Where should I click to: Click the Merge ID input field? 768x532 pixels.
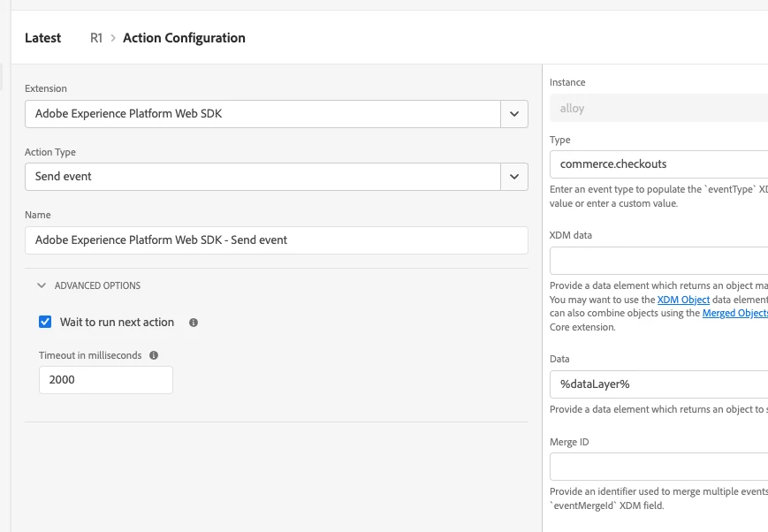pyautogui.click(x=658, y=467)
